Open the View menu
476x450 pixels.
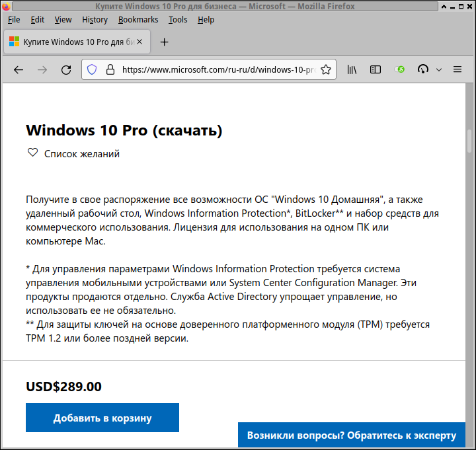[63, 20]
